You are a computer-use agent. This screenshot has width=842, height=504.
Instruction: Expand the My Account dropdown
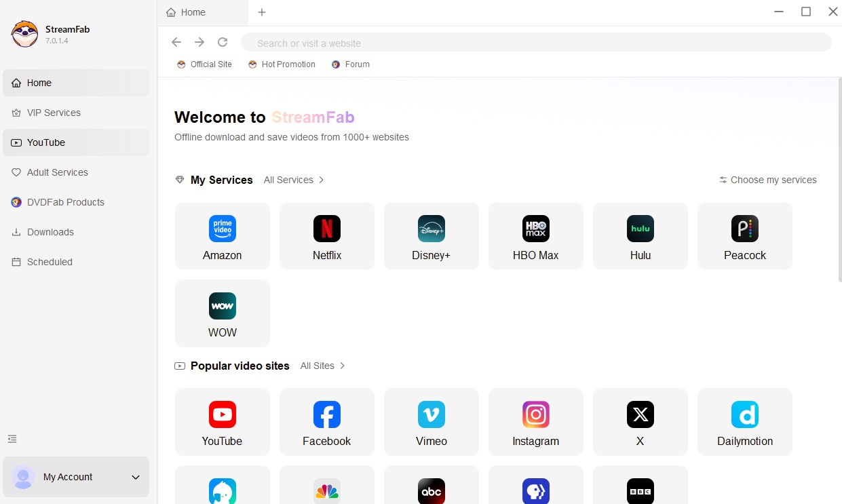tap(133, 477)
